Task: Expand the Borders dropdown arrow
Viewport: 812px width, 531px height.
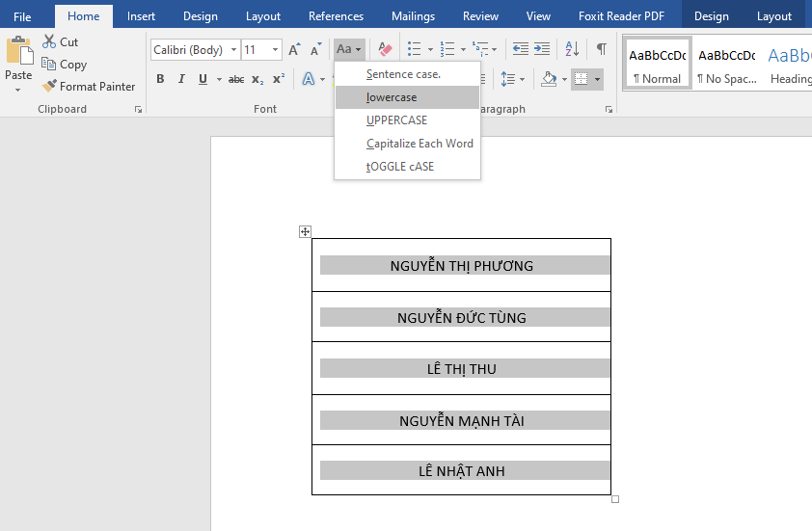Action: (597, 79)
